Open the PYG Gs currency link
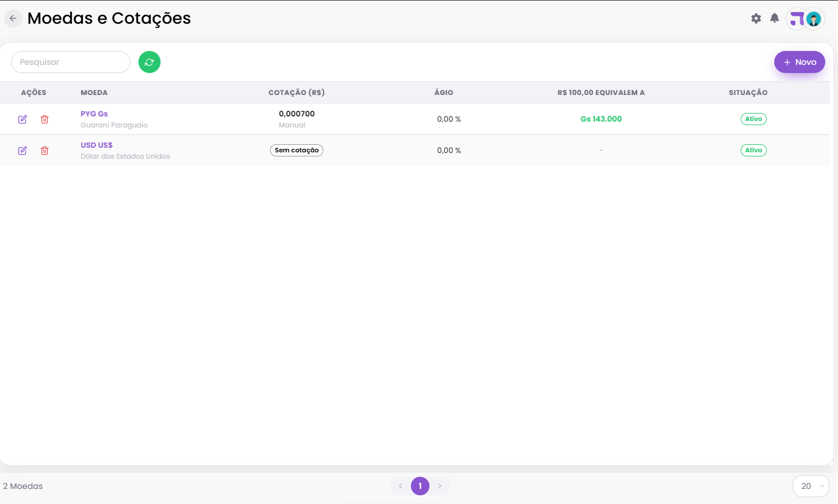Image resolution: width=838 pixels, height=504 pixels. click(x=94, y=114)
